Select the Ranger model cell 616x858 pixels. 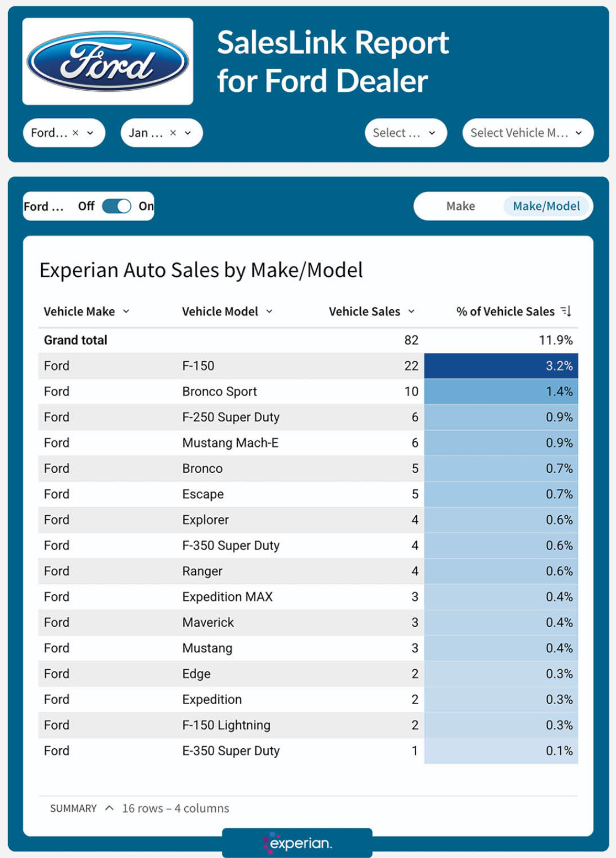202,571
